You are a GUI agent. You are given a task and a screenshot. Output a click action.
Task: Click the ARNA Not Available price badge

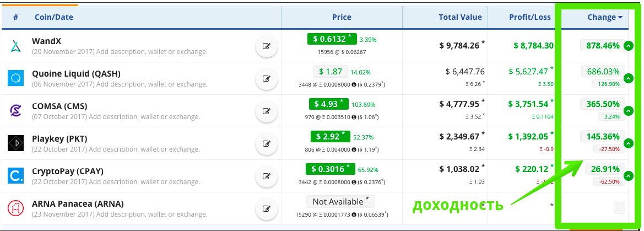[x=340, y=201]
